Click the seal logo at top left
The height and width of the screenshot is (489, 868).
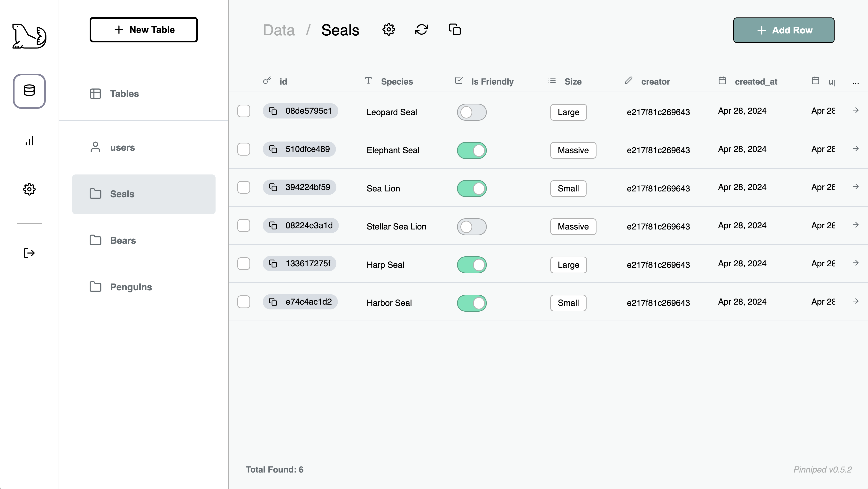pyautogui.click(x=29, y=36)
